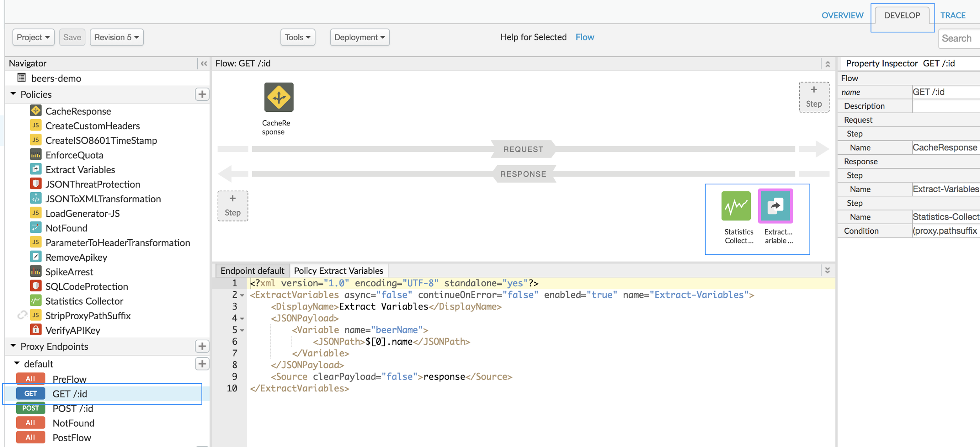Open the Deployment dropdown menu
Screen dimensions: 980x447
(359, 38)
